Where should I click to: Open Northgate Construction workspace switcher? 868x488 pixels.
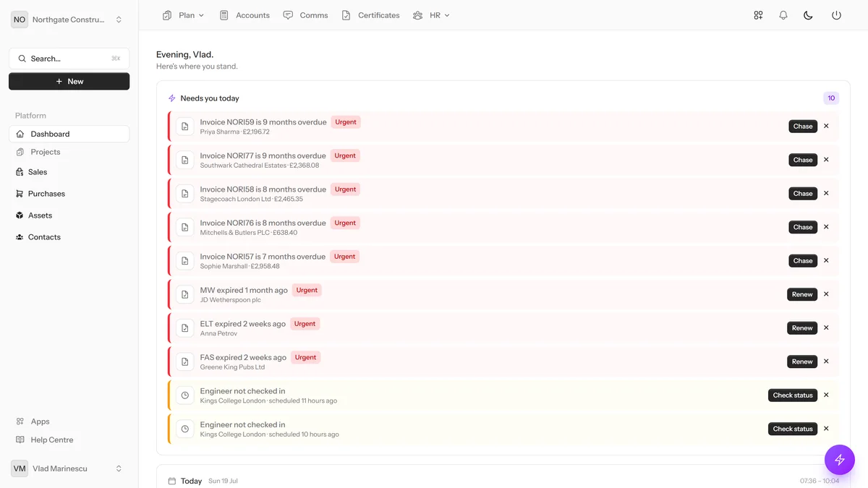click(69, 20)
